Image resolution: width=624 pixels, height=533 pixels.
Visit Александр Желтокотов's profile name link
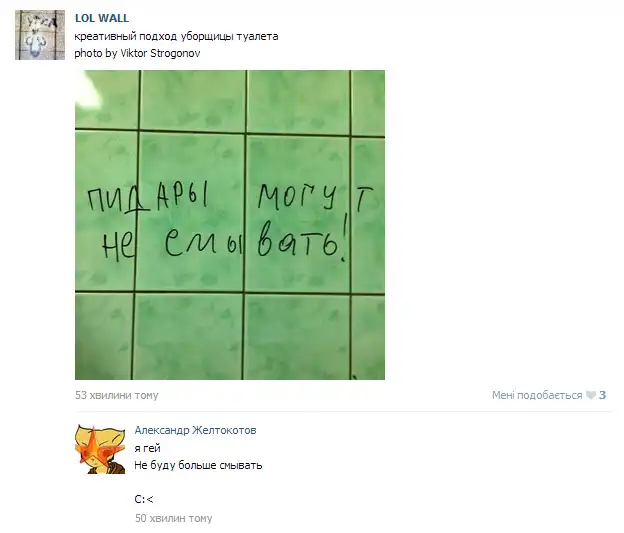(x=195, y=430)
